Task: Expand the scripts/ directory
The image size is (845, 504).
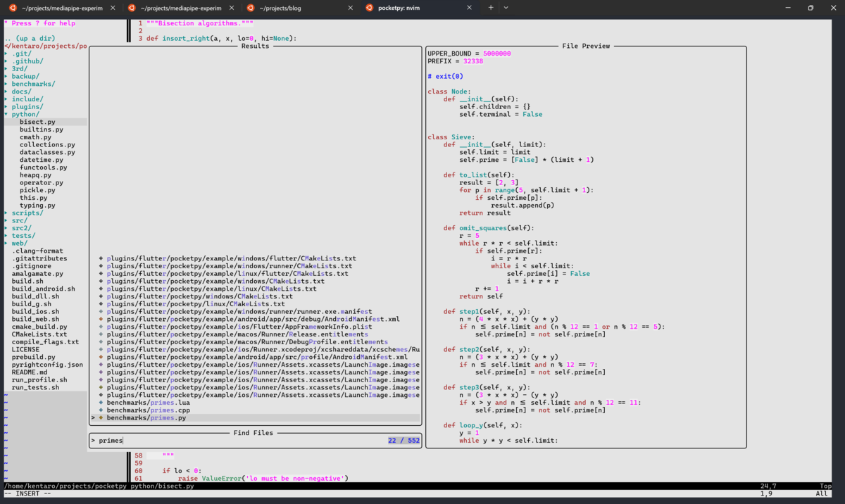Action: tap(23, 213)
